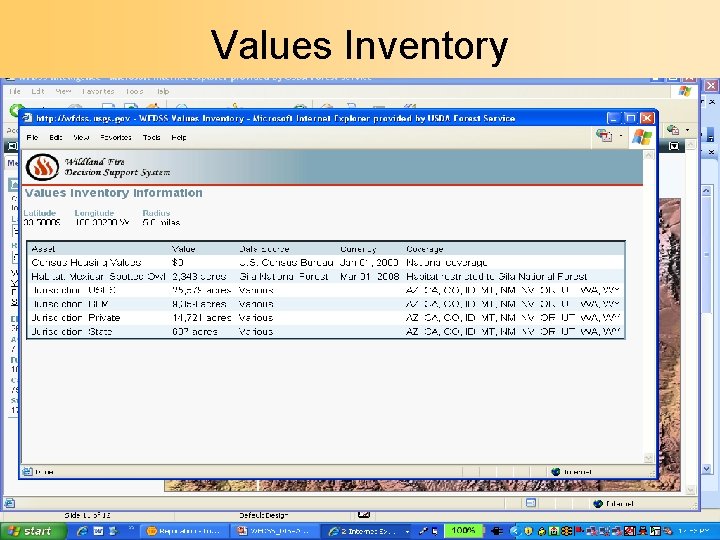
Task: Open the File menu in the Values Inventory window
Action: click(x=32, y=137)
